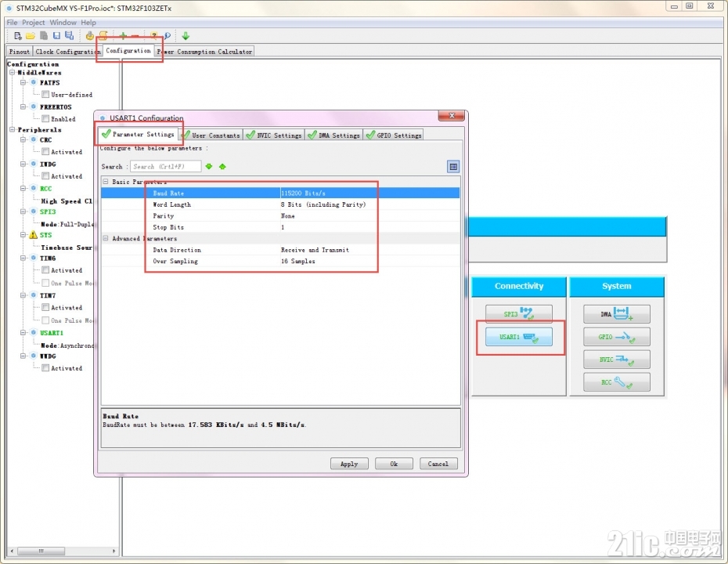The image size is (728, 564).
Task: Click the Save Project floppy icon
Action: (56, 36)
